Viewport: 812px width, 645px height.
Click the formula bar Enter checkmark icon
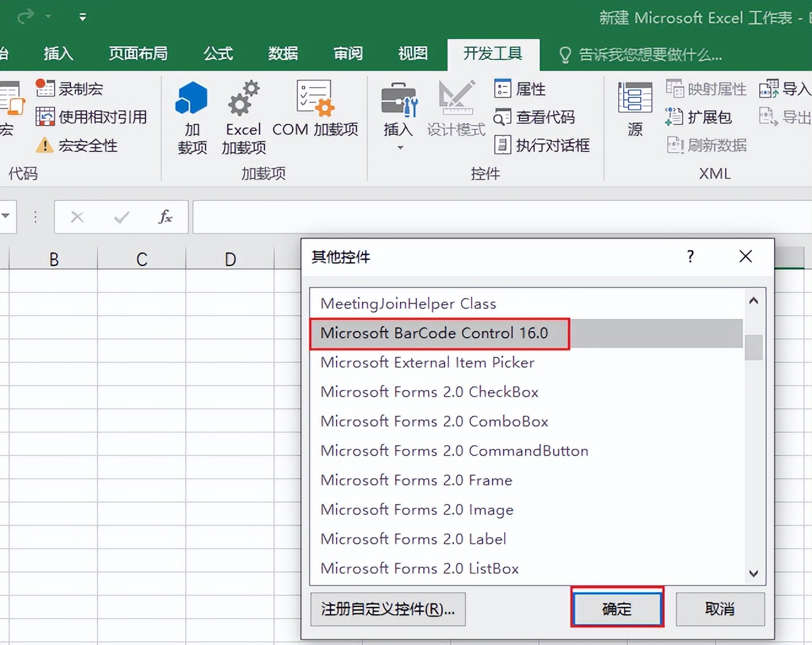121,217
